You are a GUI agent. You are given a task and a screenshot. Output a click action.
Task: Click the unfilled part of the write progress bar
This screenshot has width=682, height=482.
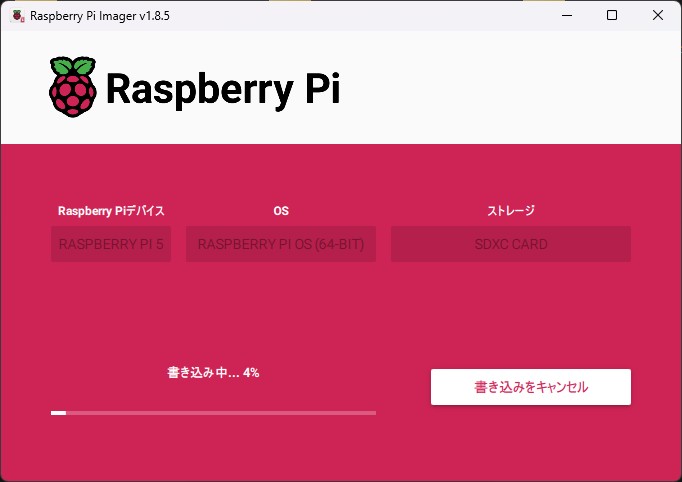(220, 412)
